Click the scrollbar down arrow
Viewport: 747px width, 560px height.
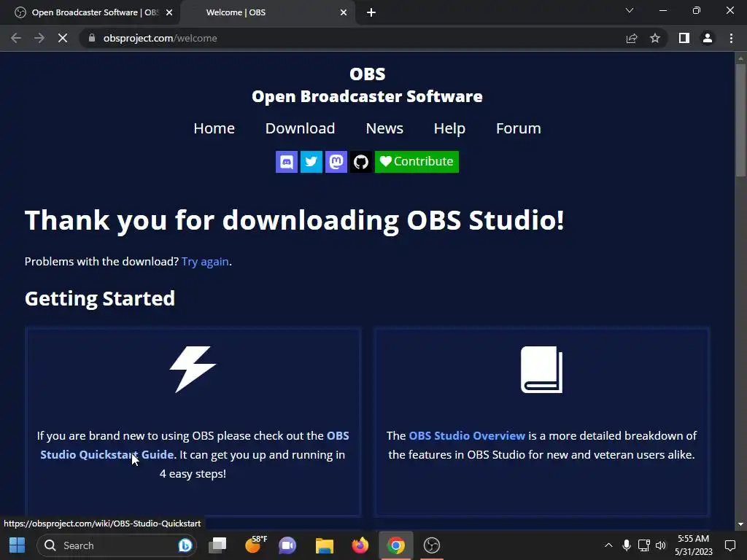coord(740,524)
